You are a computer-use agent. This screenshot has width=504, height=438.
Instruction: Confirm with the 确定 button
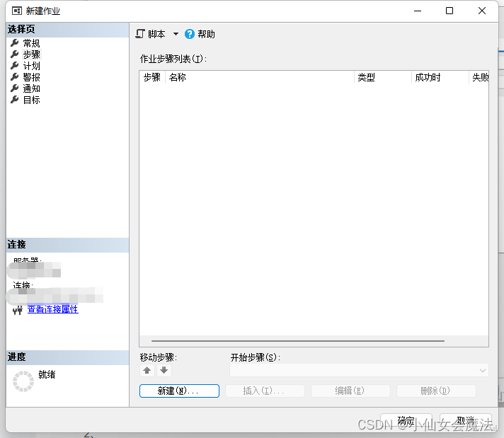pos(406,420)
